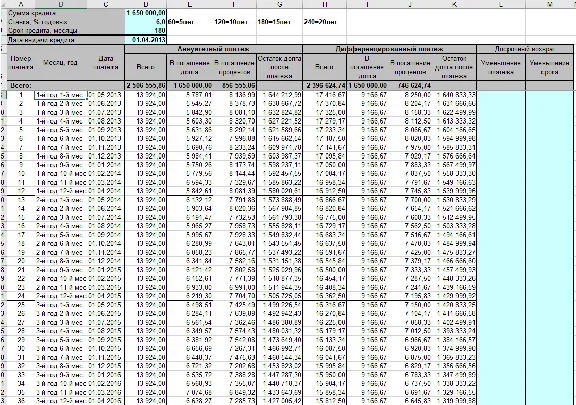Select column M header
The width and height of the screenshot is (576, 405).
(550, 4)
